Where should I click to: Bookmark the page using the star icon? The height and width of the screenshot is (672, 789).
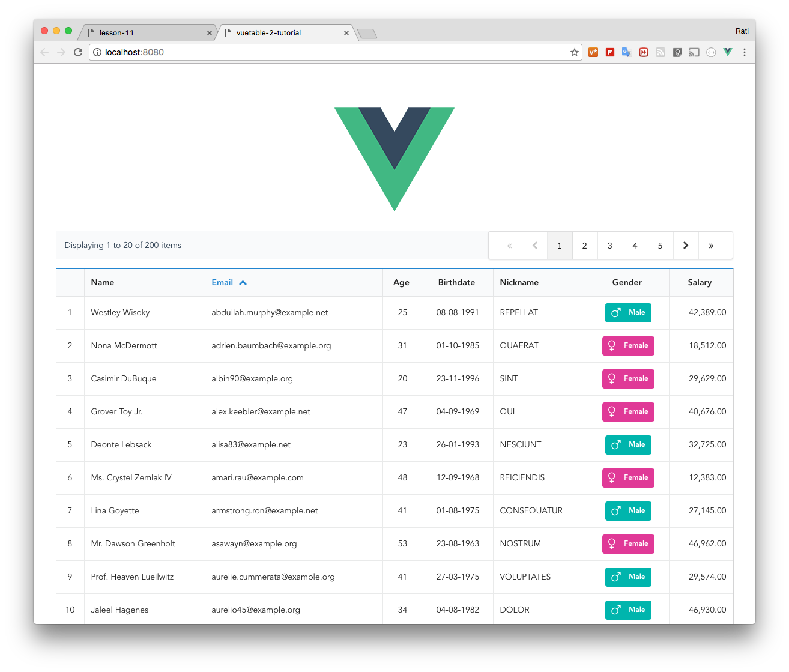coord(574,52)
